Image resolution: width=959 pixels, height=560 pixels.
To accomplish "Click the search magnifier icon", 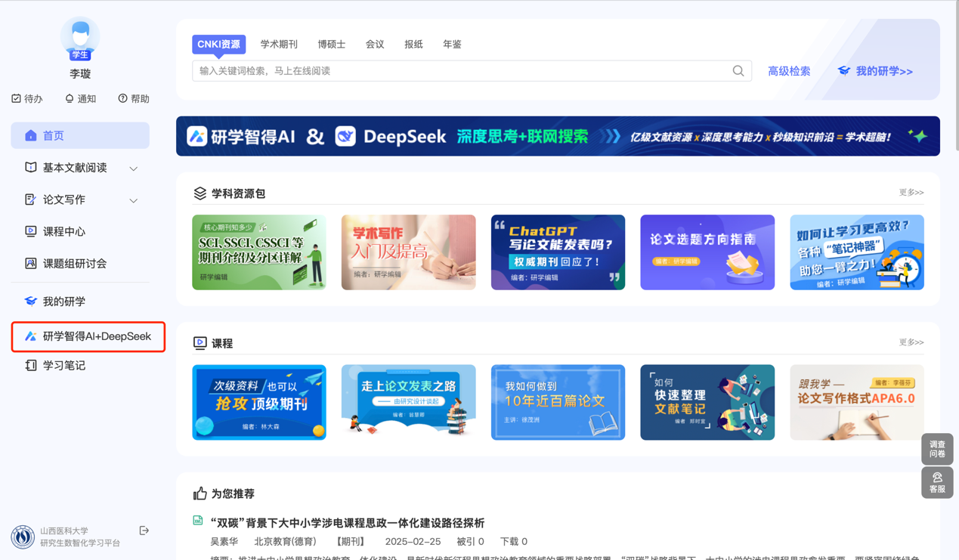I will 738,71.
